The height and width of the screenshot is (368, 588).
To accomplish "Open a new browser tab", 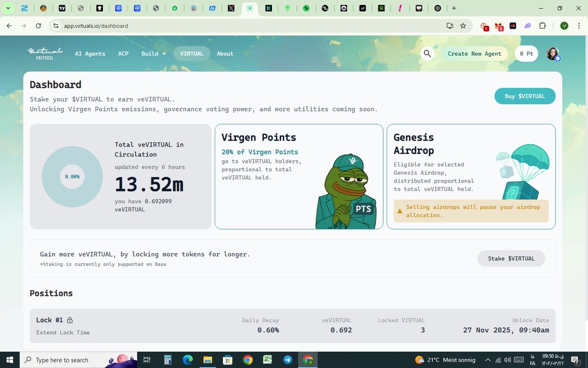I will [x=454, y=8].
